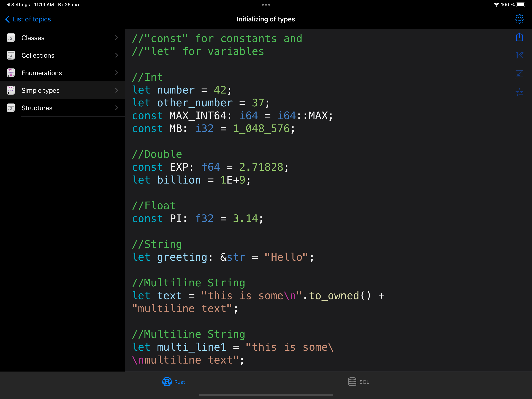Click the other_number = 37 line
The width and height of the screenshot is (532, 399).
pyautogui.click(x=201, y=103)
